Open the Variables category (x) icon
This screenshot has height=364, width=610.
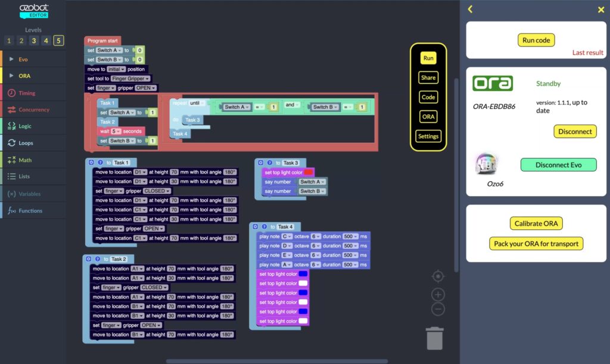point(12,194)
